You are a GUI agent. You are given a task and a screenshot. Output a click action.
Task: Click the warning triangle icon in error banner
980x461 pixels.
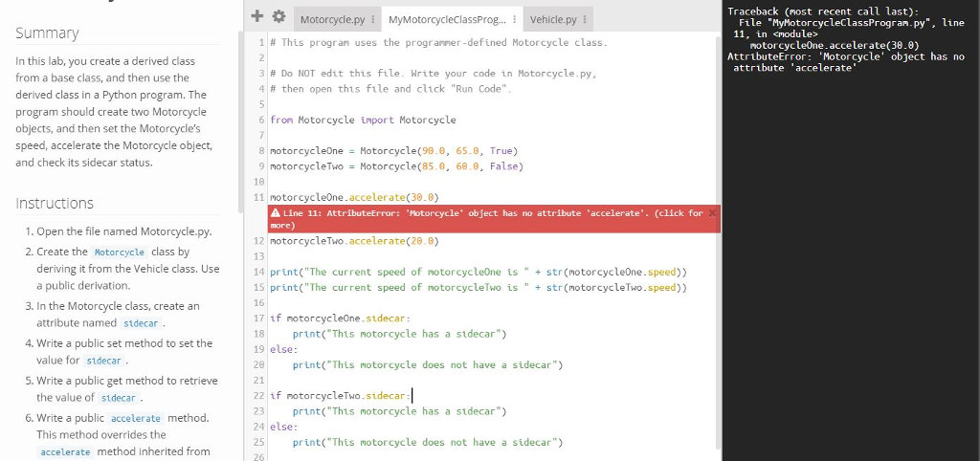[276, 213]
